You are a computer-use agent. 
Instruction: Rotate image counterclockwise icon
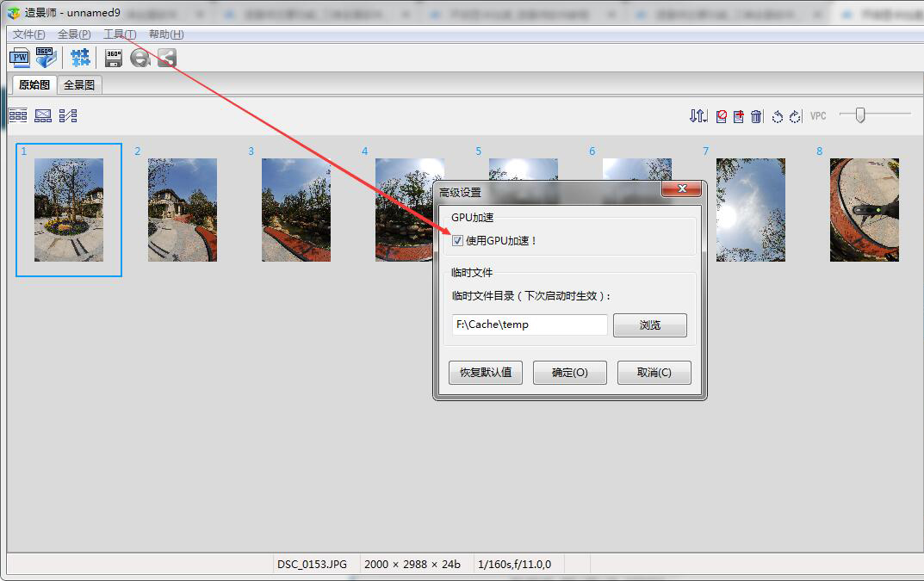777,116
